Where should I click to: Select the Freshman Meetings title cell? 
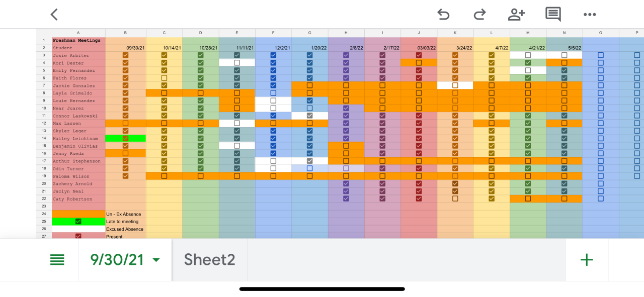(78, 40)
